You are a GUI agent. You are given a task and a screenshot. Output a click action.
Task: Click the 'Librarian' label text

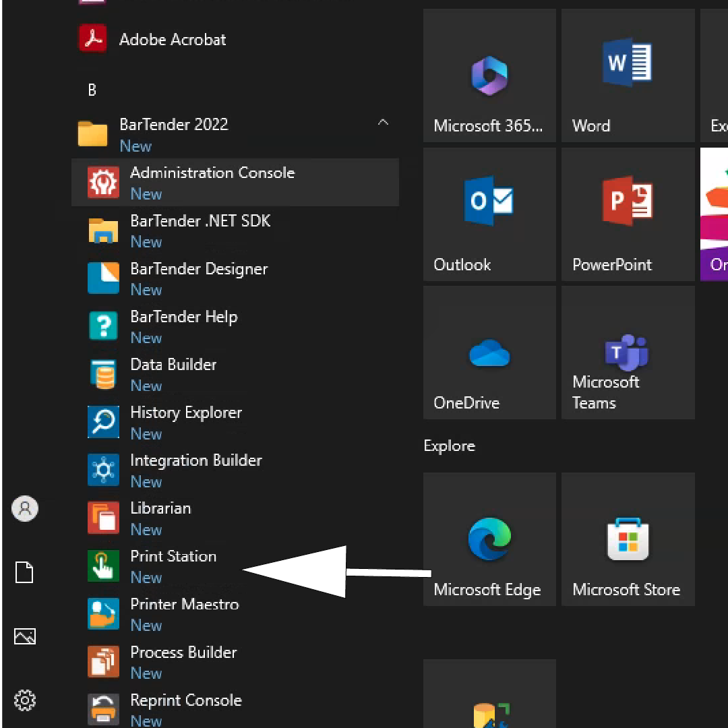(x=160, y=508)
